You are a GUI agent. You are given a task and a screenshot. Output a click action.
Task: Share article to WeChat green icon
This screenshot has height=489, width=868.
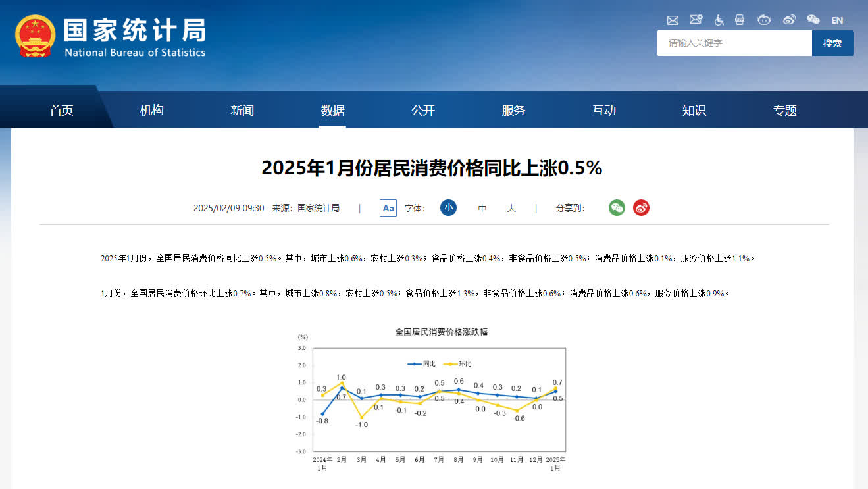point(617,208)
